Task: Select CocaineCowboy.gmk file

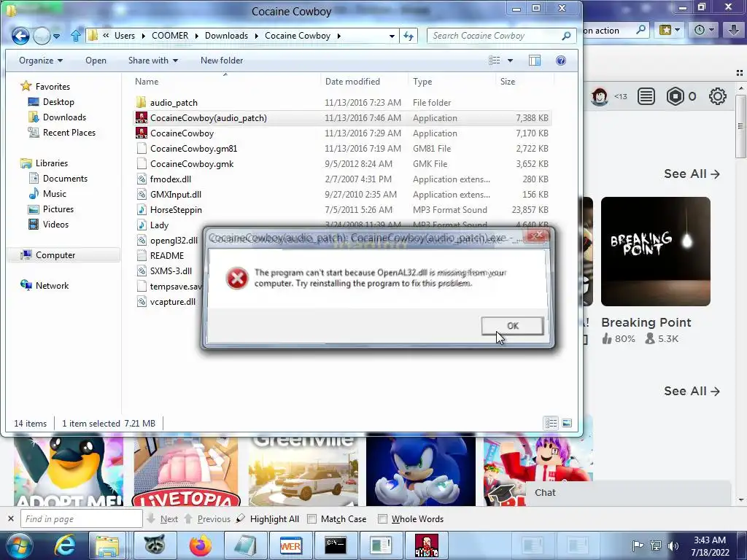Action: 343,164
